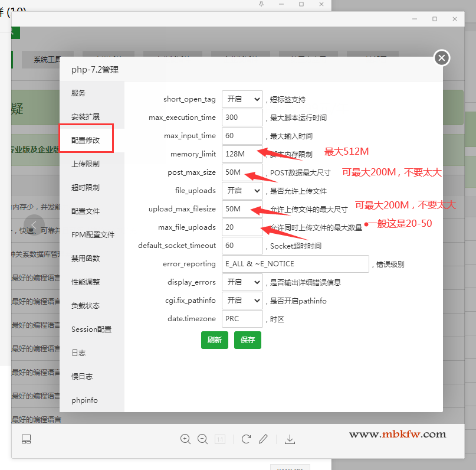Open the display_errors dropdown
The image size is (476, 470).
(242, 282)
